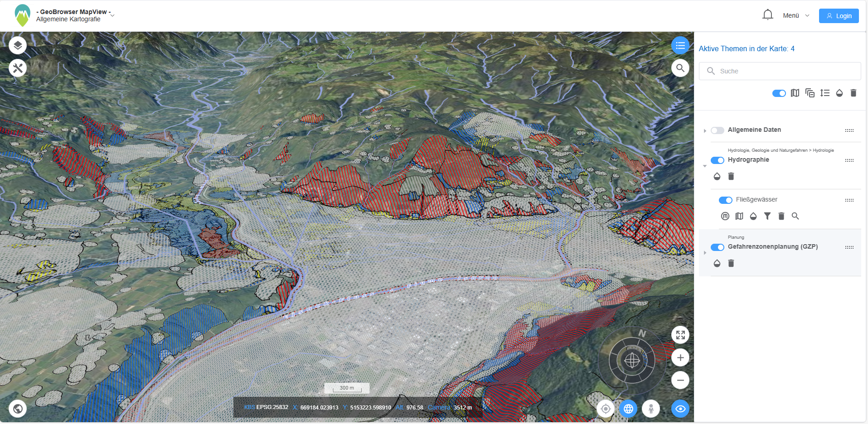Image resolution: width=868 pixels, height=424 pixels.
Task: Zoom out with the minus button
Action: tap(680, 381)
